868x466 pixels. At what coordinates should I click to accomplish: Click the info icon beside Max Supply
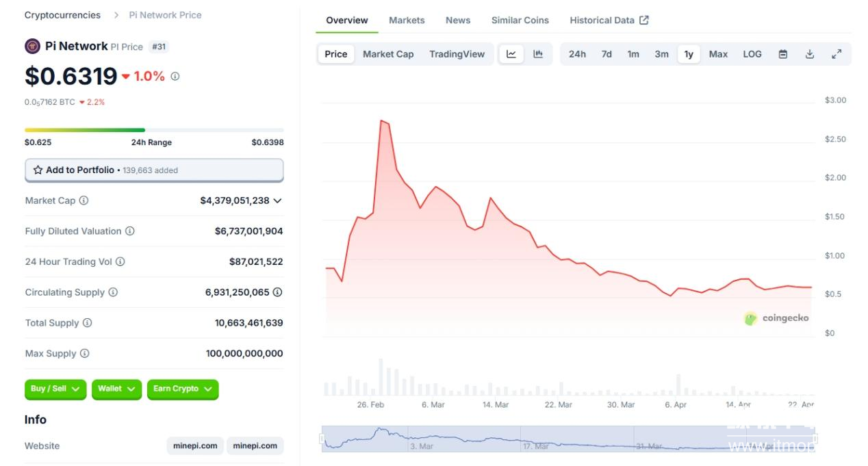pyautogui.click(x=85, y=354)
